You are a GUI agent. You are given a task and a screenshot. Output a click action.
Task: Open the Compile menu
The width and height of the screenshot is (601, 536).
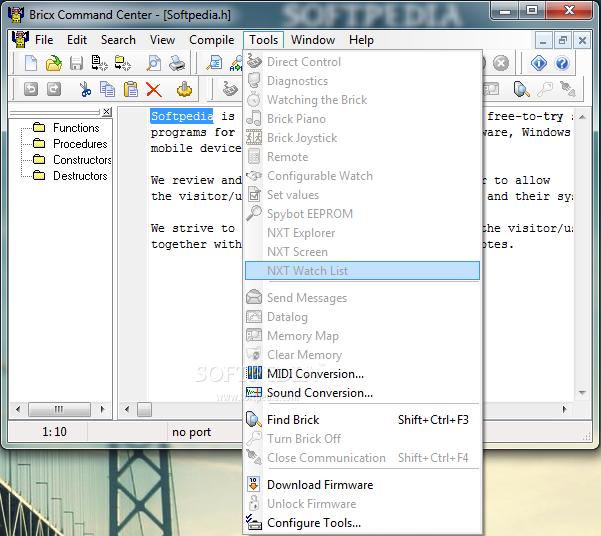[x=212, y=40]
